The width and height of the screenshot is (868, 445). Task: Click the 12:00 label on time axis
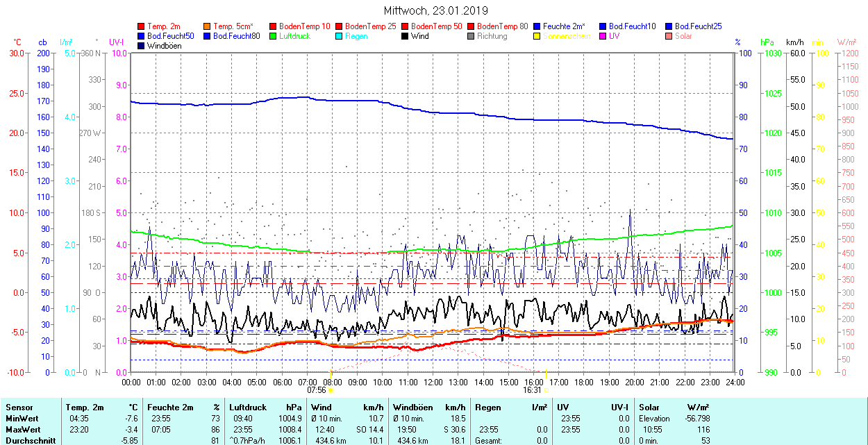(433, 382)
